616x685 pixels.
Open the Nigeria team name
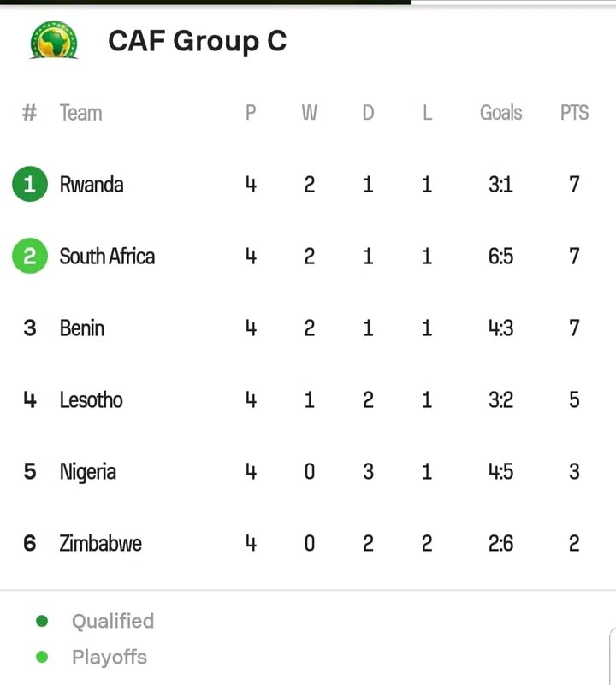click(x=88, y=472)
